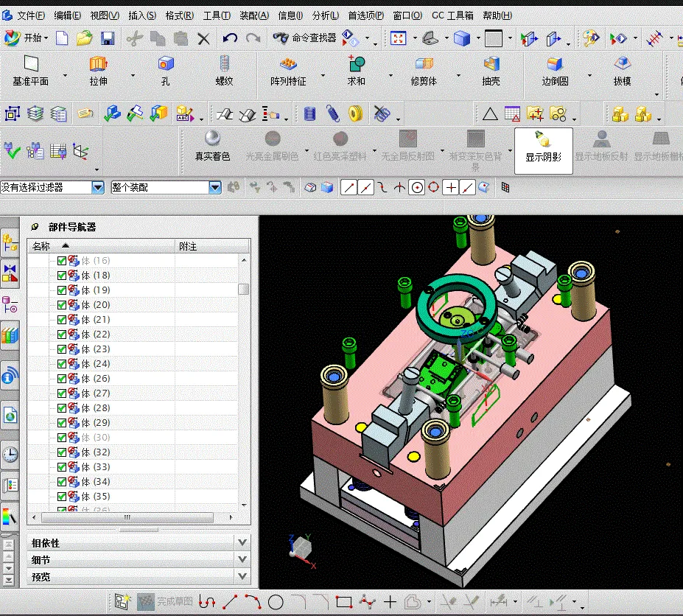The height and width of the screenshot is (616, 683).
Task: Open a file with the folder icon
Action: click(x=85, y=38)
